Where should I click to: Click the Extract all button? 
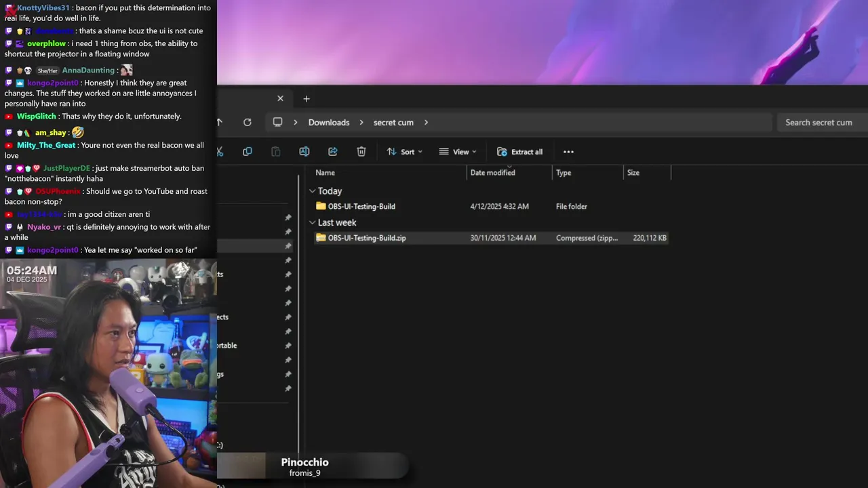pos(520,152)
